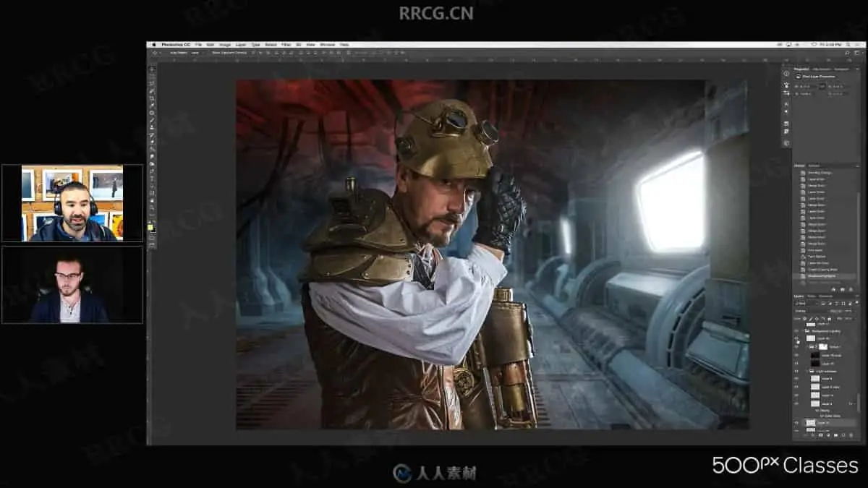Collapse the Light windows group
Image resolution: width=868 pixels, height=488 pixels.
tap(808, 372)
